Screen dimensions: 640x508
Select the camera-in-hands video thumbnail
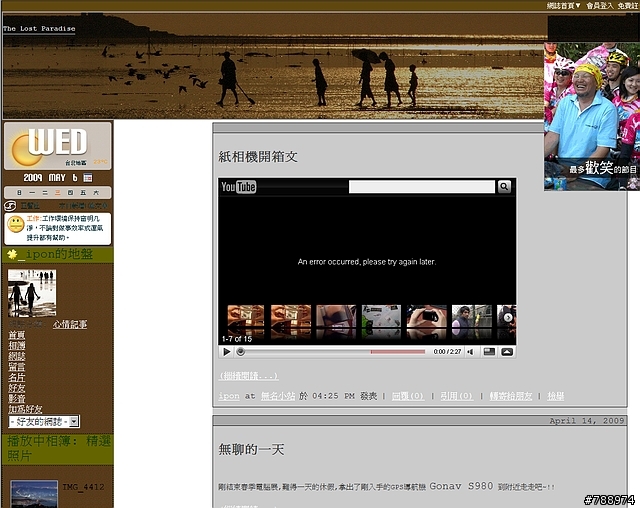pyautogui.click(x=426, y=317)
